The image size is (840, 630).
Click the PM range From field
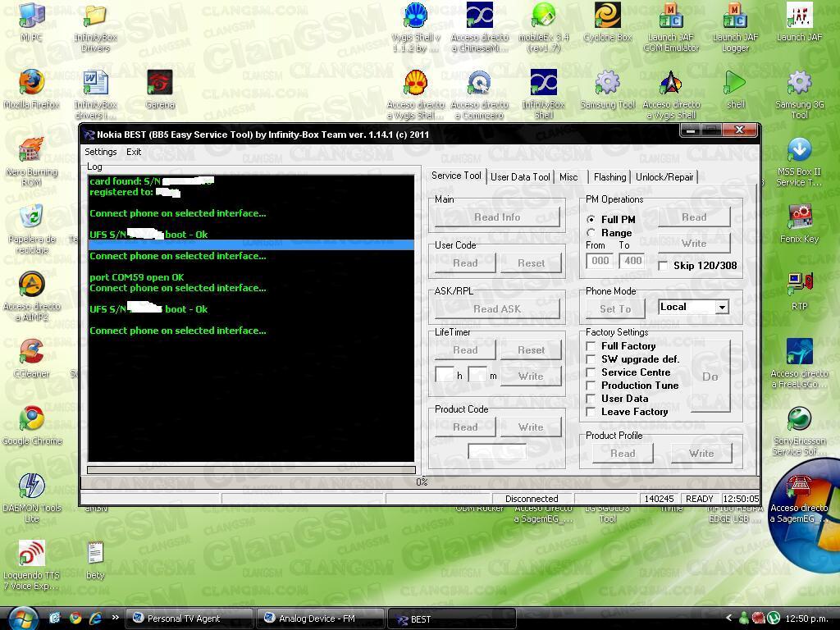(x=600, y=261)
